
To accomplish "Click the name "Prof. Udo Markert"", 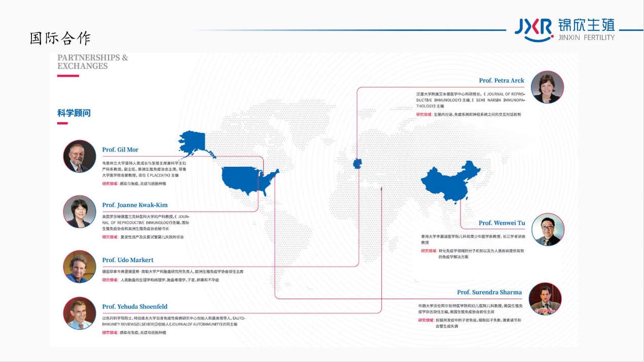I will 128,260.
